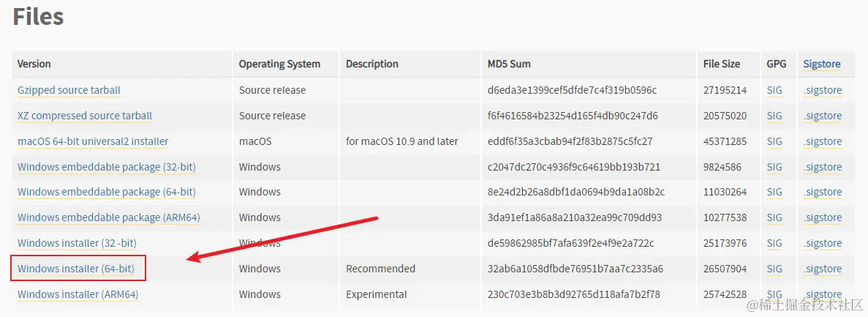868x317 pixels.
Task: Click the file size 9824586
Action: pos(722,167)
